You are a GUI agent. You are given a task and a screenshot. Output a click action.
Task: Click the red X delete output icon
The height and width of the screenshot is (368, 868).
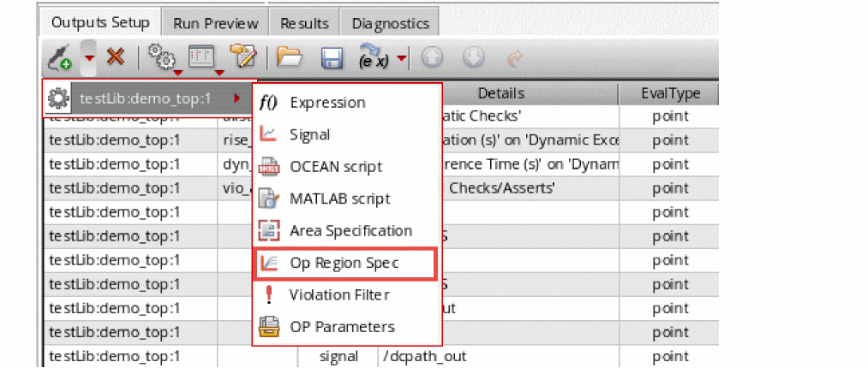point(116,57)
